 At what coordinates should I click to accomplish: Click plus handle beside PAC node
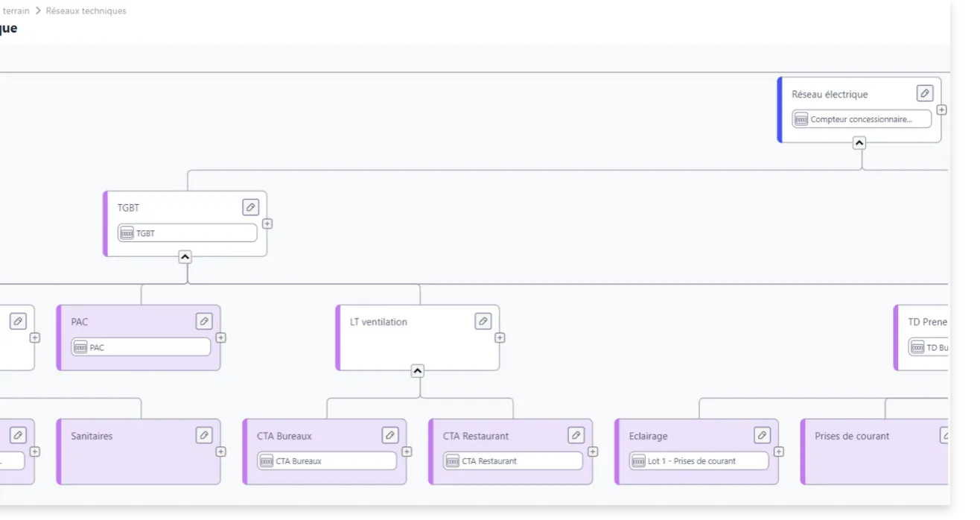tap(220, 337)
